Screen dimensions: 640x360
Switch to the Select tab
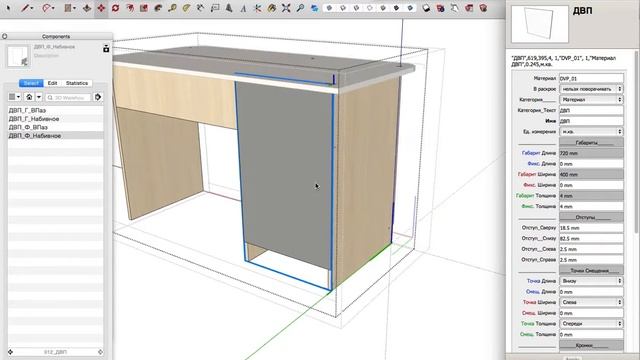(x=31, y=83)
